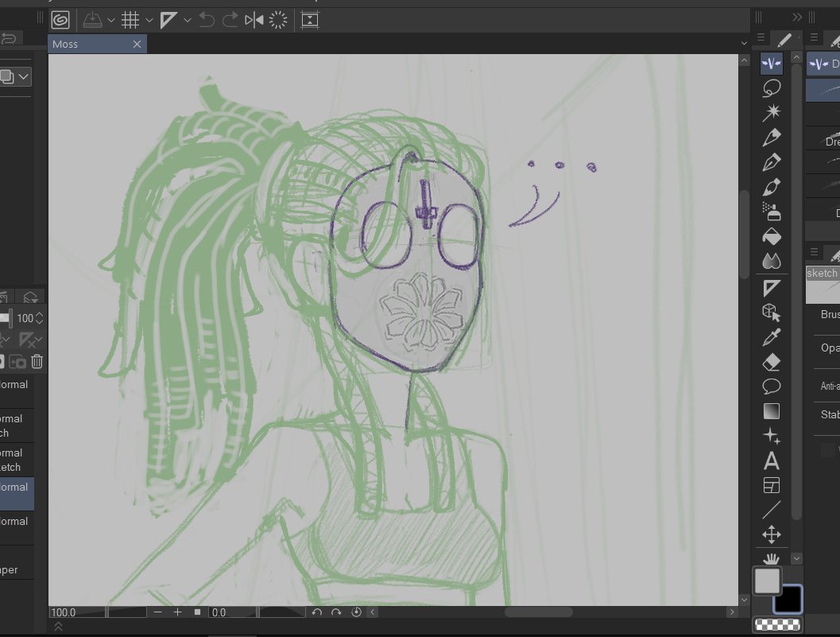The image size is (840, 637).
Task: Select the Fill bucket tool
Action: (x=772, y=236)
